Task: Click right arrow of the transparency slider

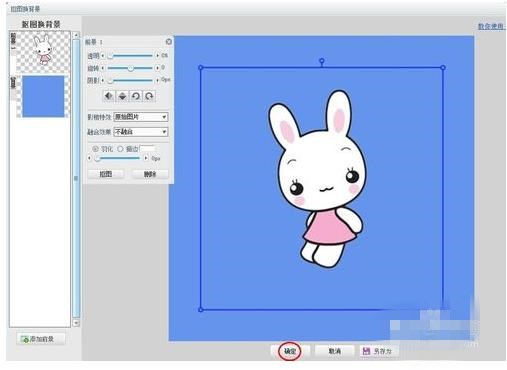Action: 157,56
